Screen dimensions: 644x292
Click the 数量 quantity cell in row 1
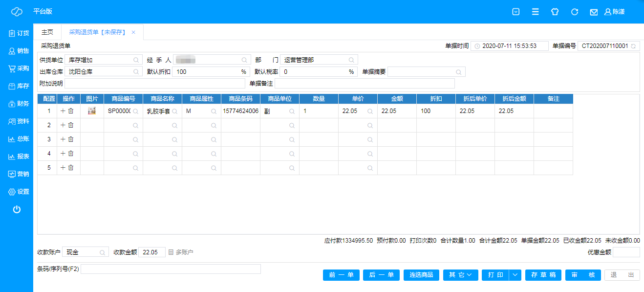pos(319,111)
